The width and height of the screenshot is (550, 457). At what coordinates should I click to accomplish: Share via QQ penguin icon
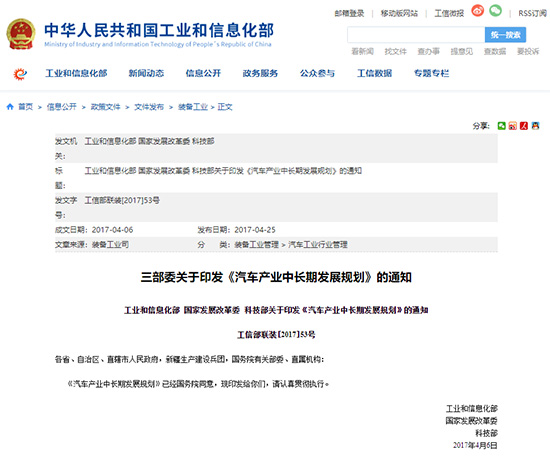535,126
